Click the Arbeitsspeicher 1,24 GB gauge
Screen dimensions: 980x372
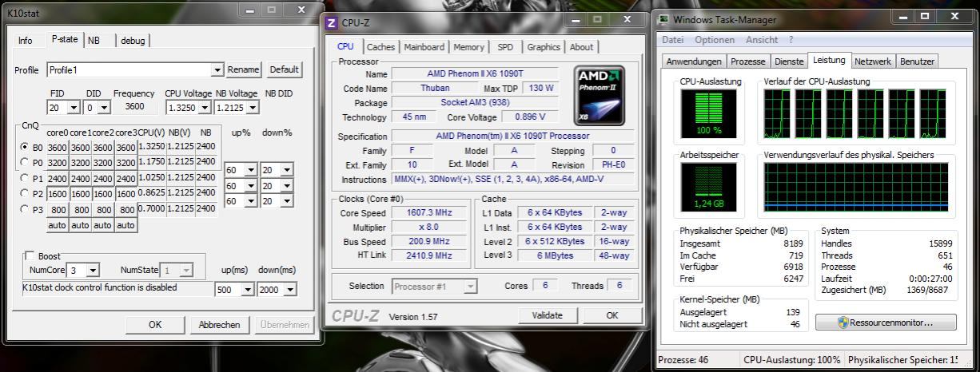(708, 188)
